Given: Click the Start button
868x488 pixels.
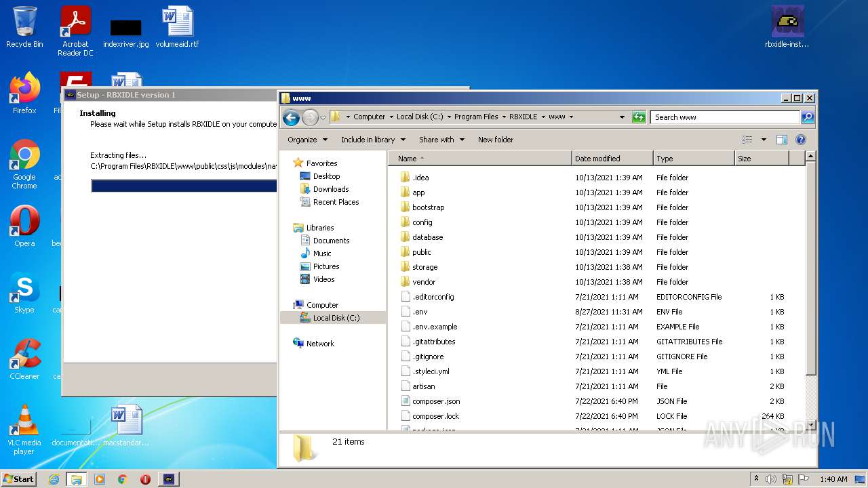Looking at the screenshot, I should click(x=19, y=479).
